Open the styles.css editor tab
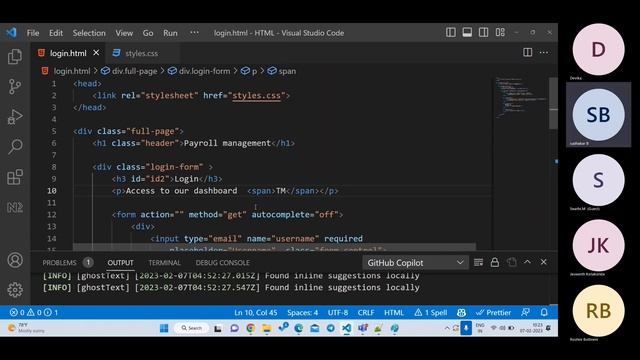 [141, 53]
